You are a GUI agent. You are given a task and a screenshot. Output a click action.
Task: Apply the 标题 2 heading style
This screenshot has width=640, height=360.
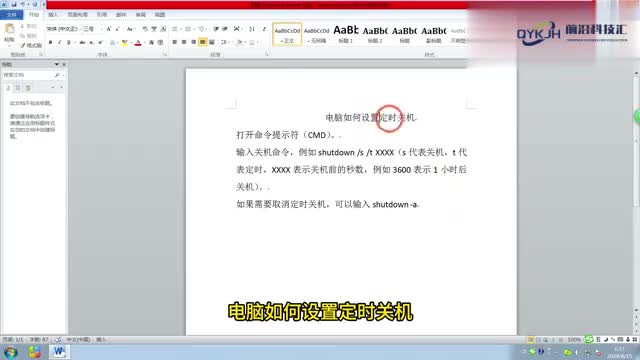[x=375, y=34]
